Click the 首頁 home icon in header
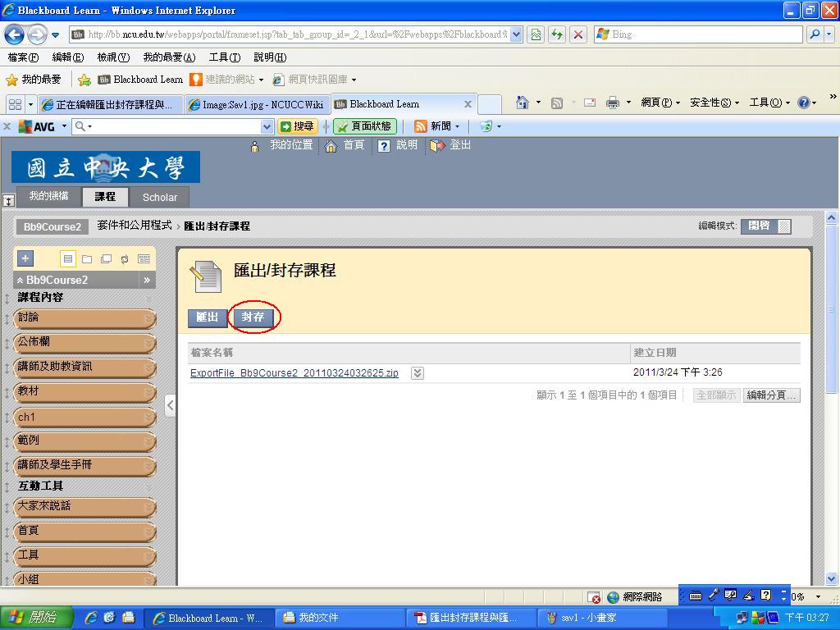This screenshot has height=630, width=840. [331, 146]
